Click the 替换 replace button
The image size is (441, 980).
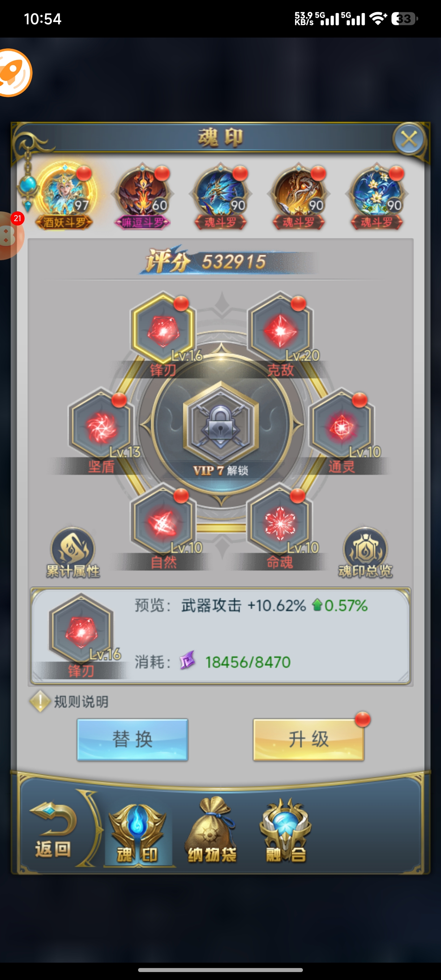pyautogui.click(x=132, y=740)
